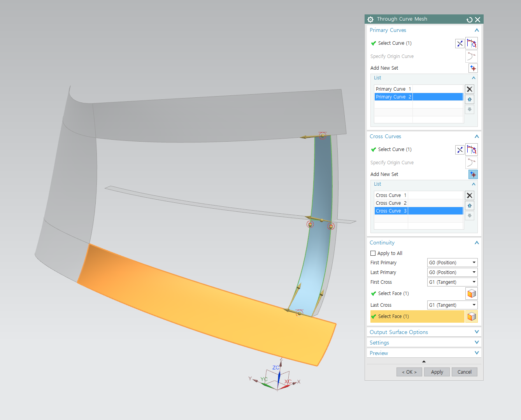Enable the Apply to All checkbox
Screen dimensions: 521x420
[x=373, y=253]
